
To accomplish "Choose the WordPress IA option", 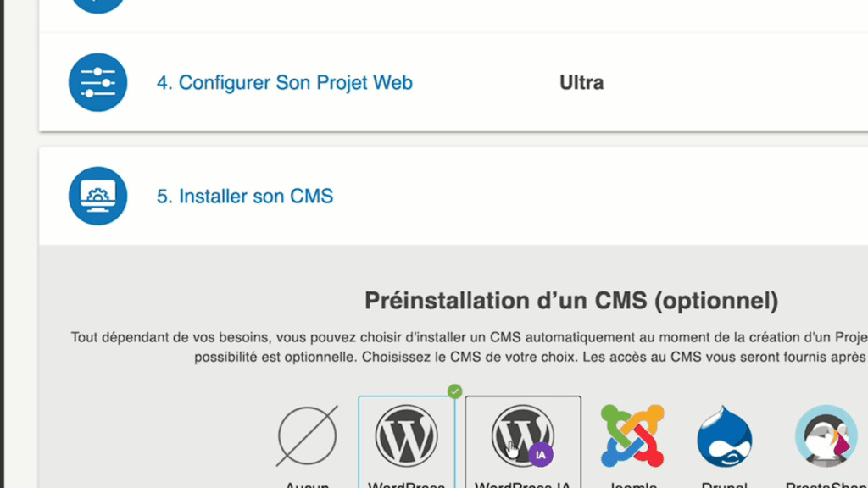I will [523, 442].
